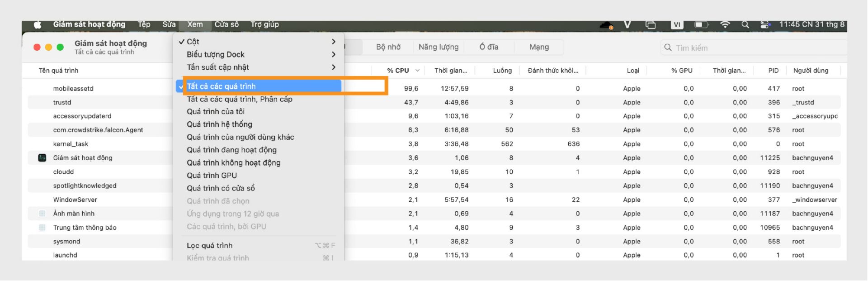Open Control Center from the menu bar
The height and width of the screenshot is (281, 868).
[765, 25]
